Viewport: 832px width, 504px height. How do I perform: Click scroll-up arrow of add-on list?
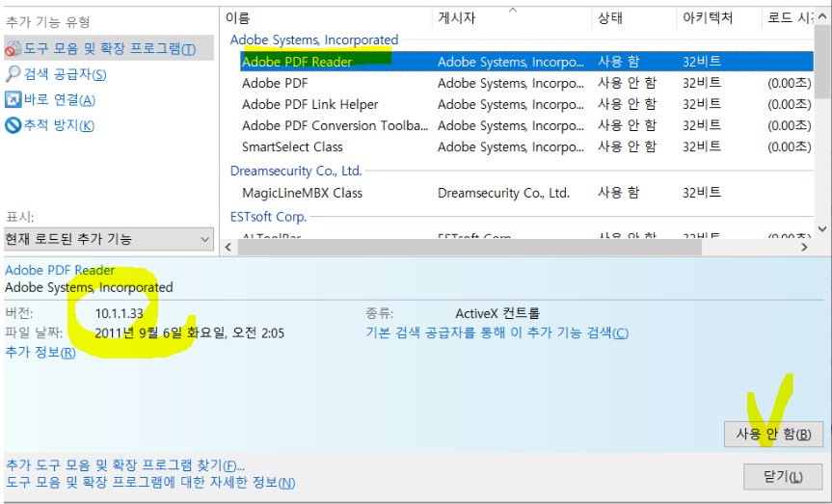tap(823, 16)
